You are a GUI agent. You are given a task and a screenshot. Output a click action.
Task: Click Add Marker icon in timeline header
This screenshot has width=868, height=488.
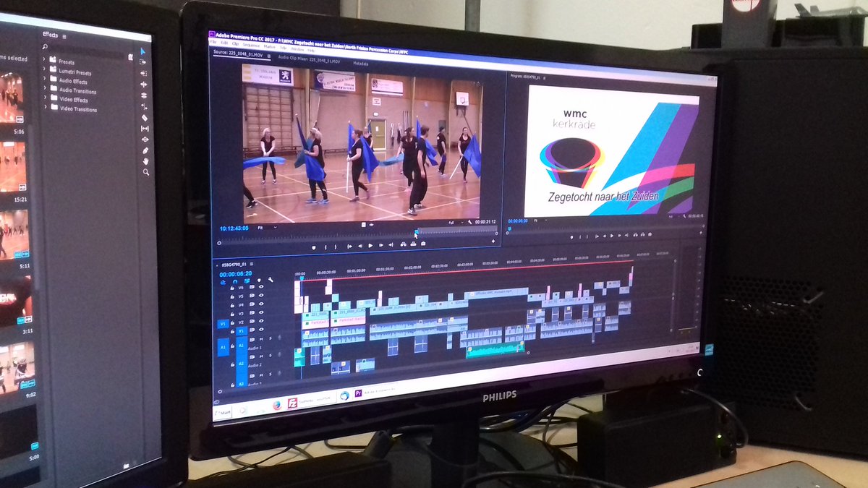tap(259, 280)
